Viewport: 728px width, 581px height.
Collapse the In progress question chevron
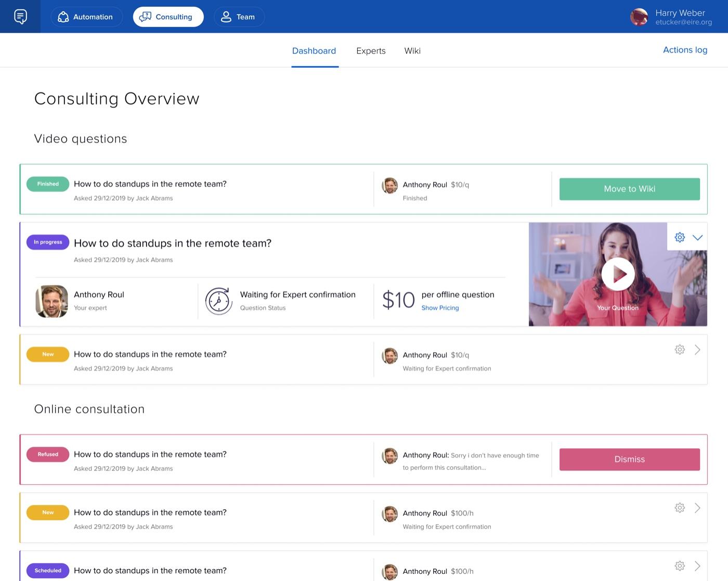[x=697, y=237]
